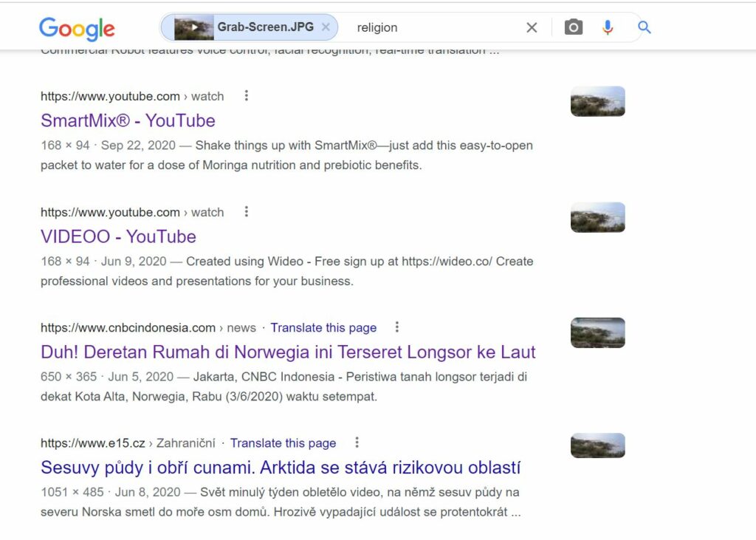The width and height of the screenshot is (756, 540).
Task: Open 'Duh! Deretan Rumah di Norwegia' result
Action: [x=288, y=352]
